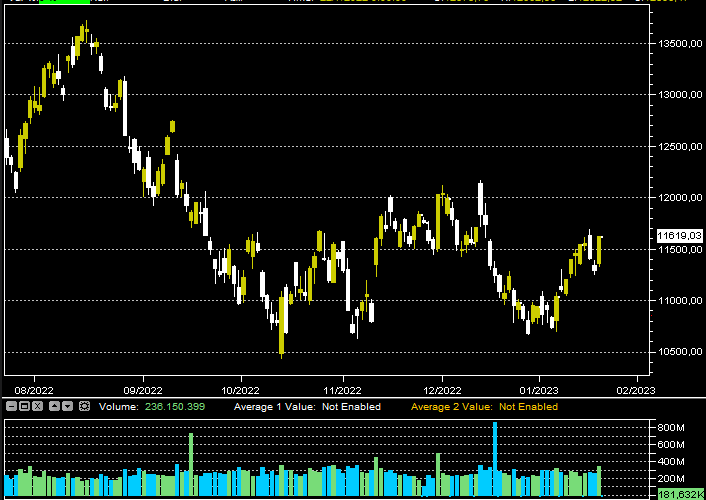Image resolution: width=706 pixels, height=500 pixels.
Task: Click the 09/2022 date axis label
Action: click(x=143, y=390)
